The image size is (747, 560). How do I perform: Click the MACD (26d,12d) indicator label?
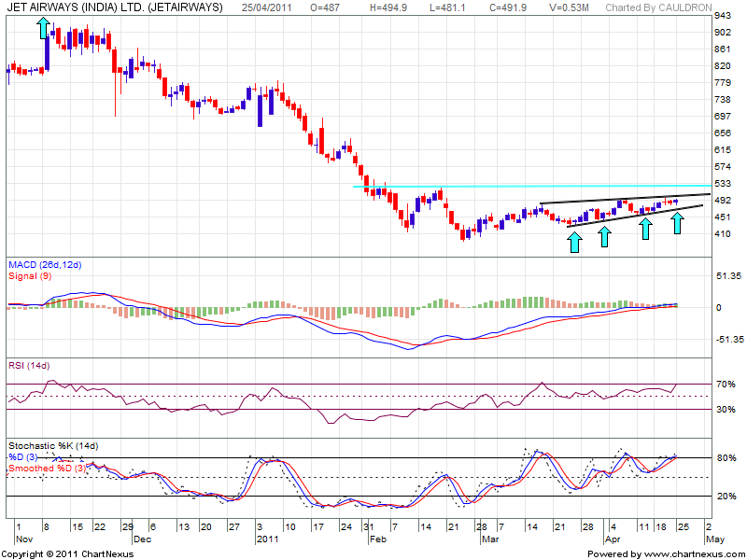tap(46, 266)
